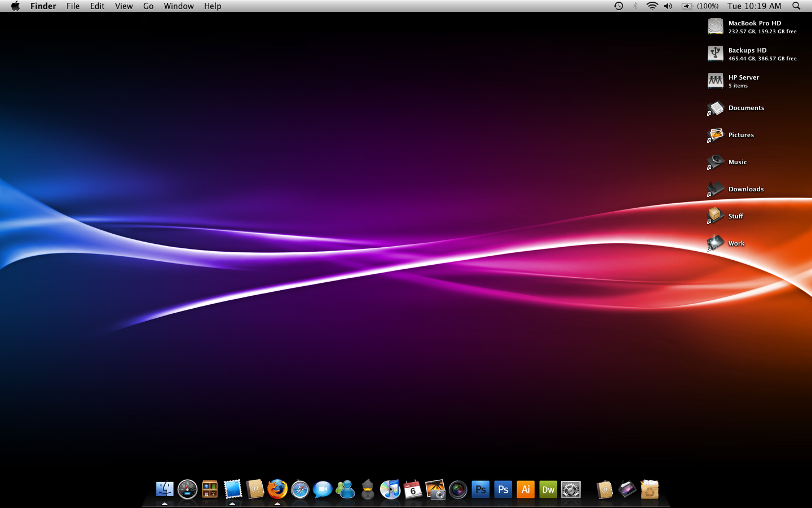
Task: Open the Wi-Fi status menu
Action: 652,6
